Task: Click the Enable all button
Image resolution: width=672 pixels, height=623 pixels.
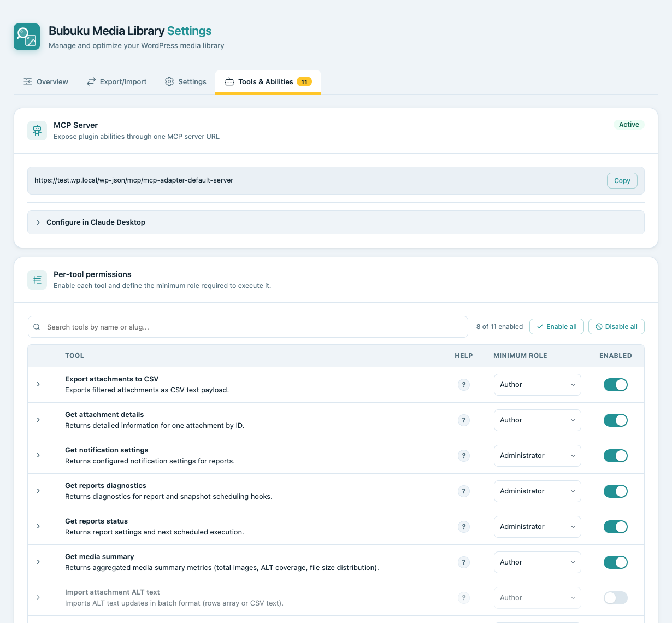Action: click(557, 327)
